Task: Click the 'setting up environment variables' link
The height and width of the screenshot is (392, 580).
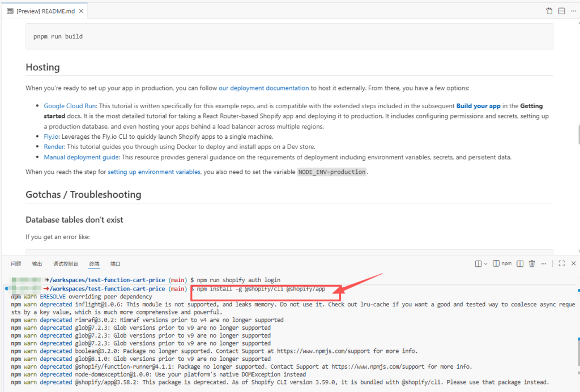Action: click(x=154, y=172)
